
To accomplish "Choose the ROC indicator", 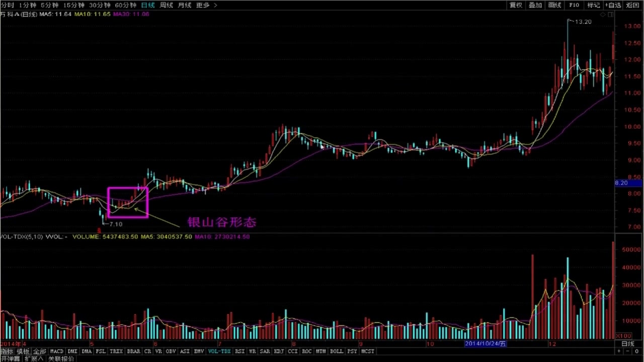I will [x=307, y=351].
